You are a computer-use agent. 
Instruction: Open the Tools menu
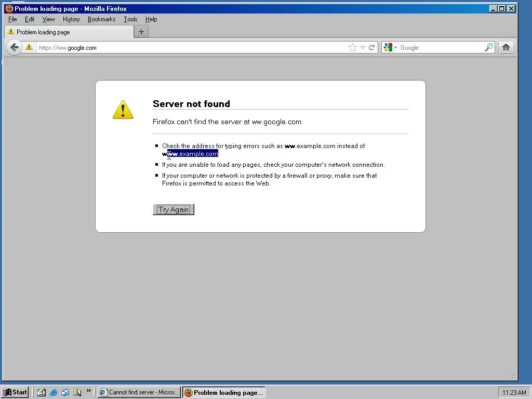coord(130,19)
